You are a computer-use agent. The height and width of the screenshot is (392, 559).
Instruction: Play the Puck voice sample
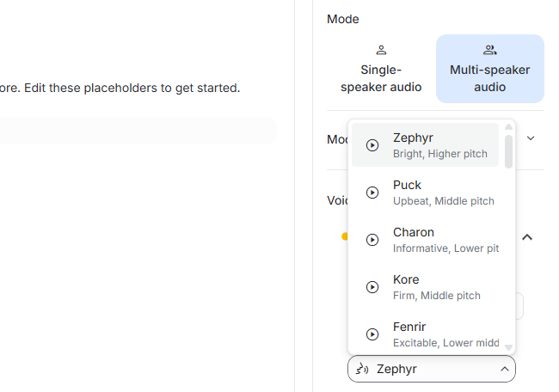372,193
